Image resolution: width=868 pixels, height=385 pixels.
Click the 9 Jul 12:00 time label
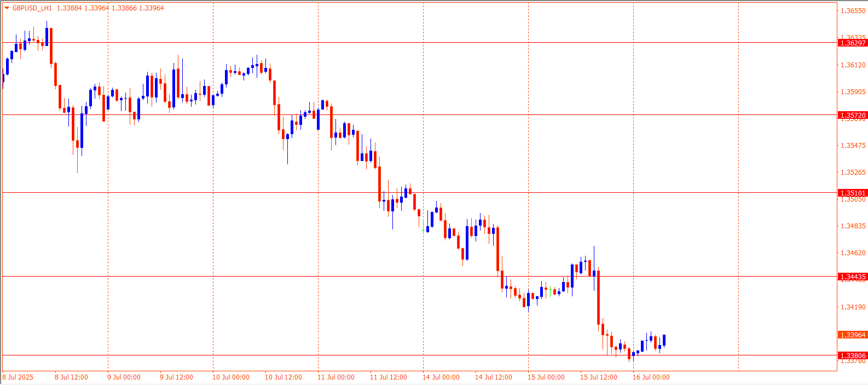click(176, 377)
